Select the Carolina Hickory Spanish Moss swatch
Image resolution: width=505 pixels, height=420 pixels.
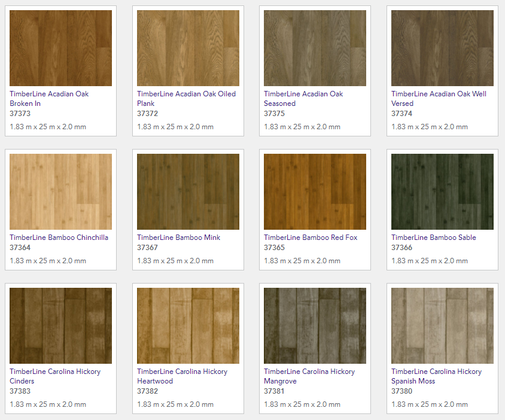pyautogui.click(x=442, y=325)
